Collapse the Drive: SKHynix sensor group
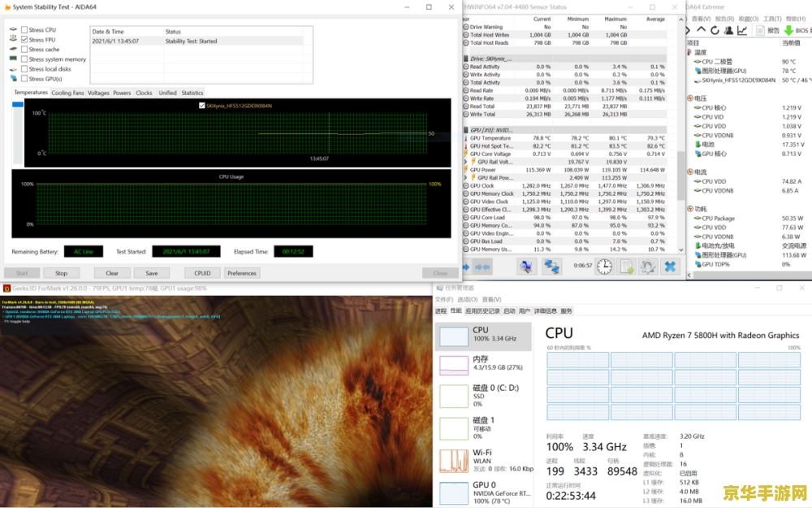Screen dimensions: 812x508 click(x=465, y=59)
